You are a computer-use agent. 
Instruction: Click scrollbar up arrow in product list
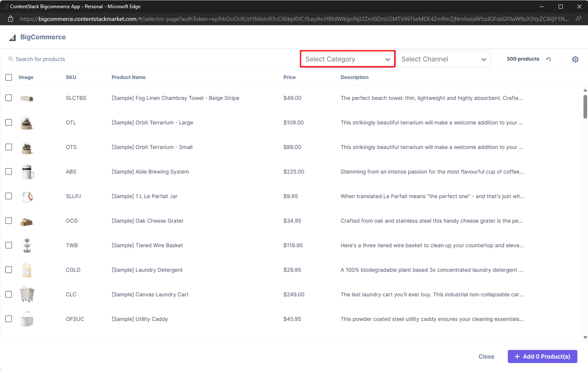click(585, 90)
